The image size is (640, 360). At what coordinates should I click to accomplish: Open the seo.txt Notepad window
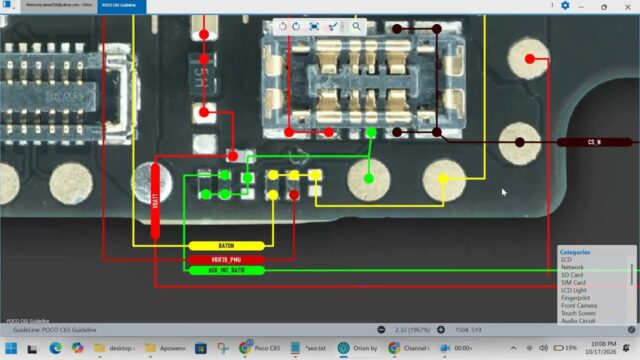(309, 348)
